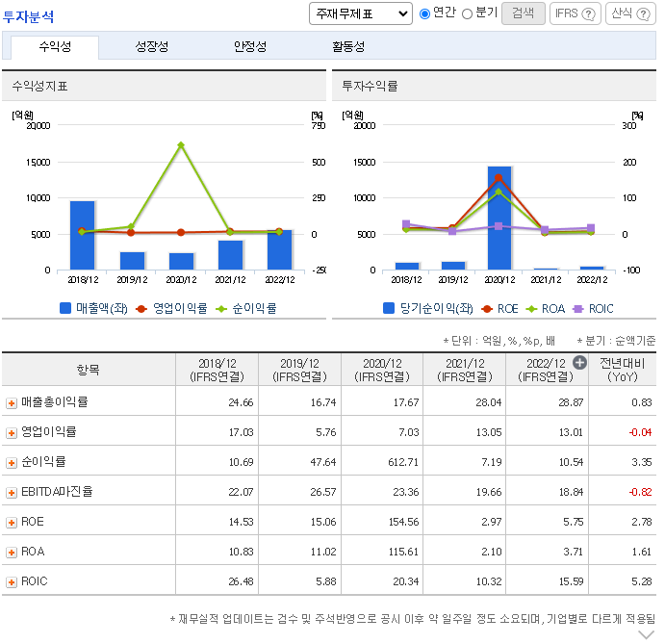Click the 항목 column header

[89, 370]
